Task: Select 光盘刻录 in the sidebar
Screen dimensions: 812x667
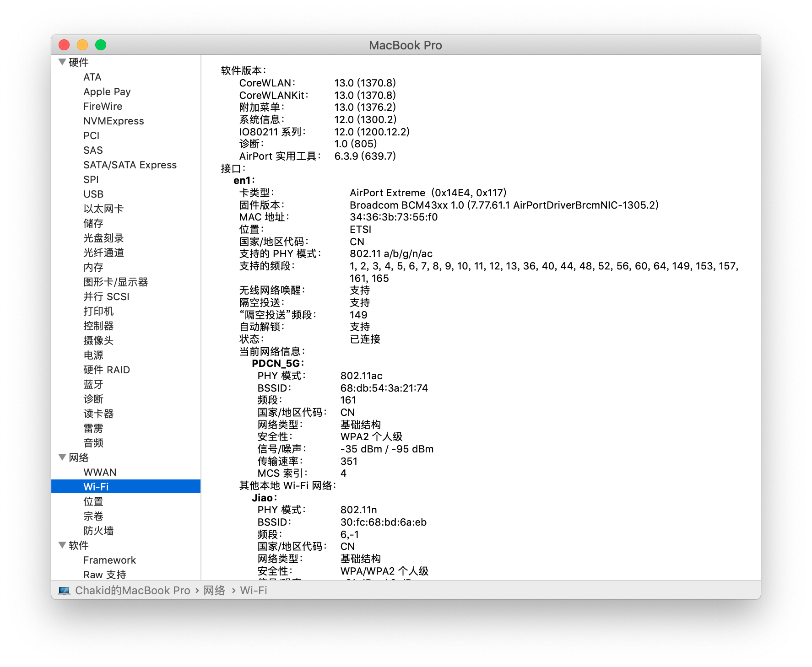Action: click(103, 238)
